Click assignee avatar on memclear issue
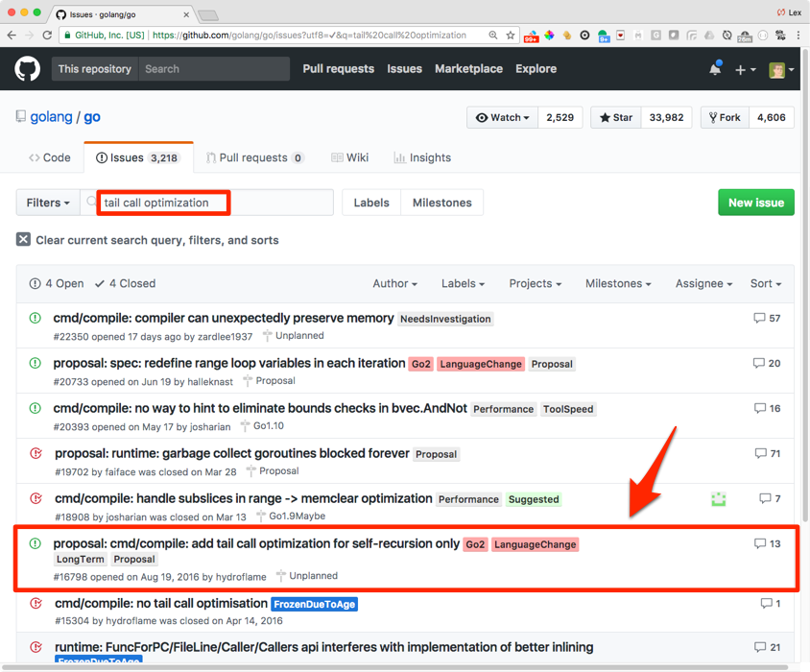The image size is (810, 672). [x=718, y=499]
